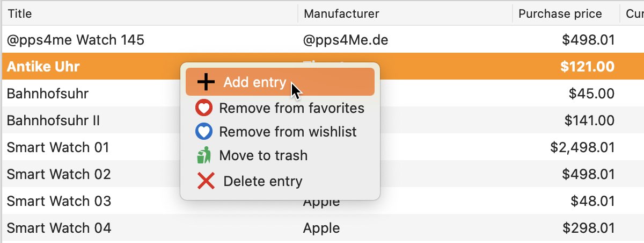644x243 pixels.
Task: Click the red heart favorites icon
Action: tap(204, 109)
